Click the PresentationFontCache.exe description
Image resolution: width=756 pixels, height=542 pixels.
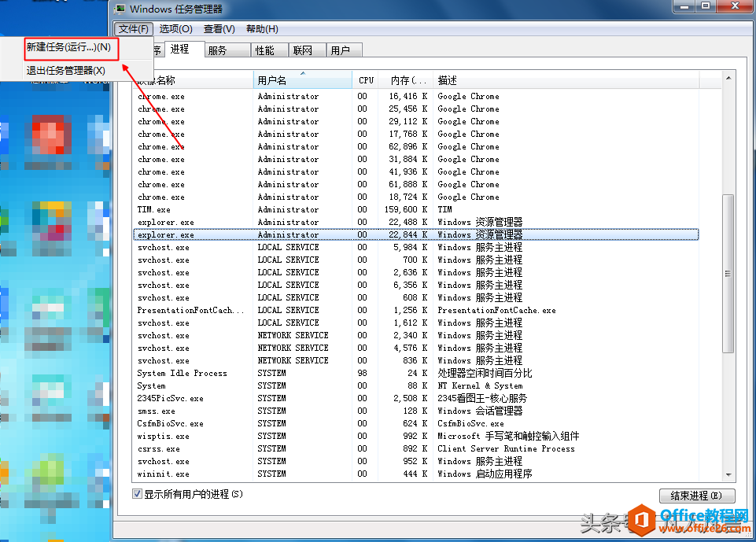click(x=496, y=310)
